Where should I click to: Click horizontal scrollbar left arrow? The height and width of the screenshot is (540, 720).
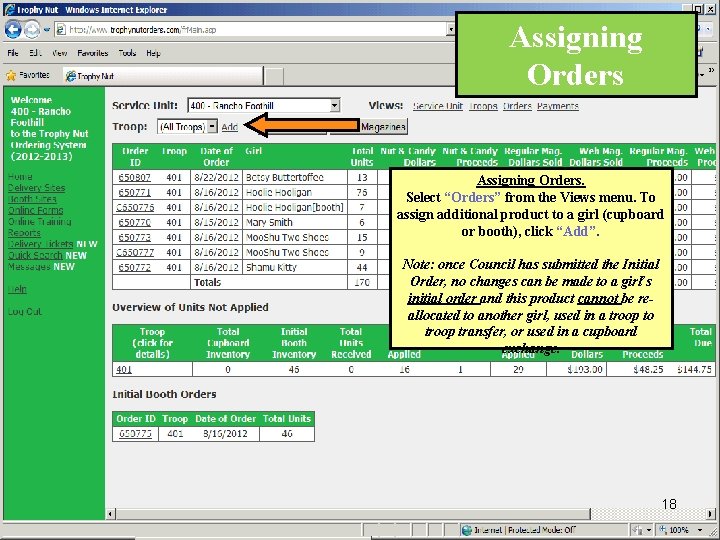[x=110, y=514]
